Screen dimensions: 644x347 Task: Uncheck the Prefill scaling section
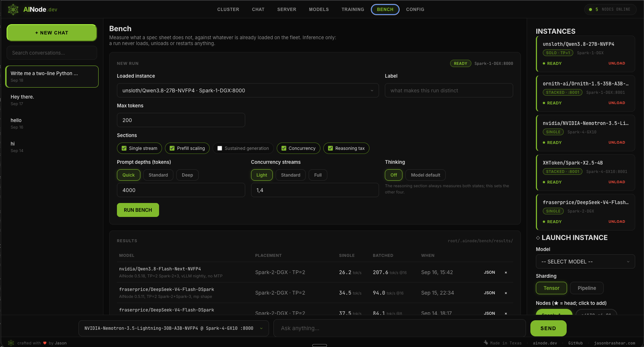tap(172, 148)
